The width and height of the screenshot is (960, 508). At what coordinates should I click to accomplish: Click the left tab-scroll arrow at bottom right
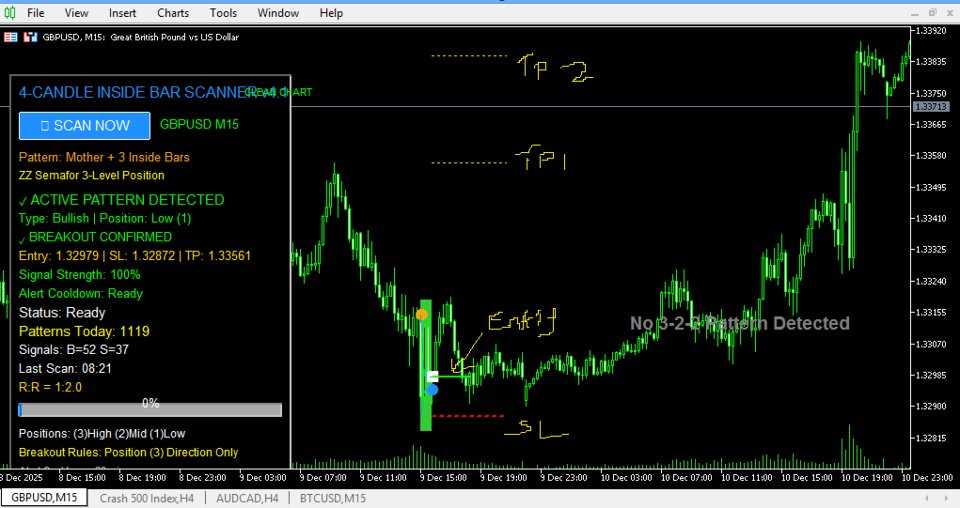coord(927,498)
